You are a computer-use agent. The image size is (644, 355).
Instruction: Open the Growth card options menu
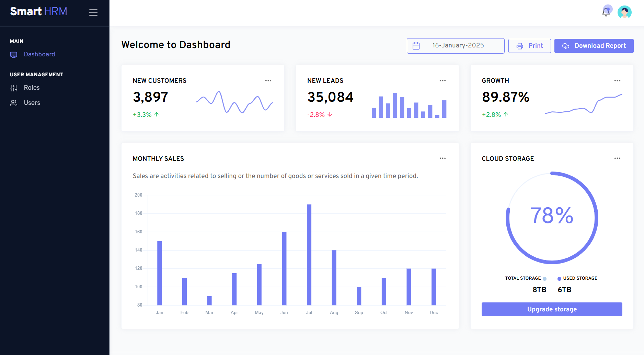click(617, 81)
